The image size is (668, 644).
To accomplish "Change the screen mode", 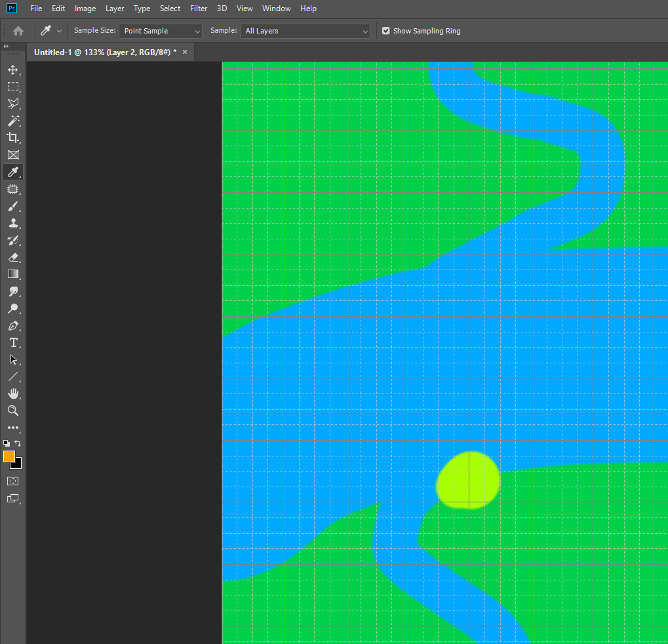I will [12, 498].
